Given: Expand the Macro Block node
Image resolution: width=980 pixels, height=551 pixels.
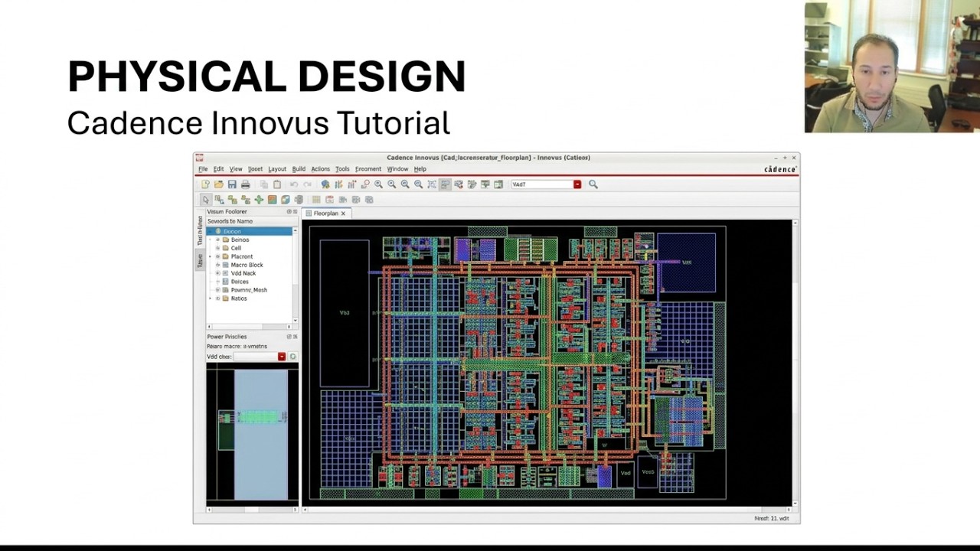Looking at the screenshot, I should coord(217,265).
